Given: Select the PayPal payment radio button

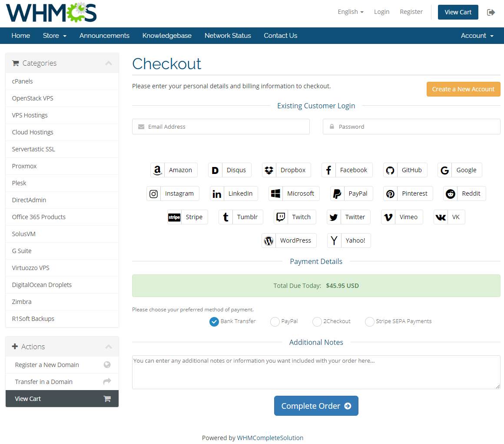Looking at the screenshot, I should (275, 321).
